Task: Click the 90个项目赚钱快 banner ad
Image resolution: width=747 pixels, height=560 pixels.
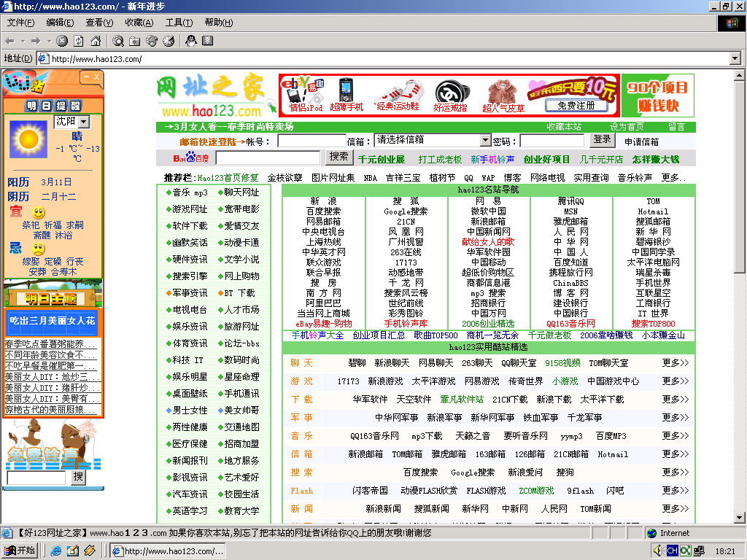Action: (x=657, y=96)
